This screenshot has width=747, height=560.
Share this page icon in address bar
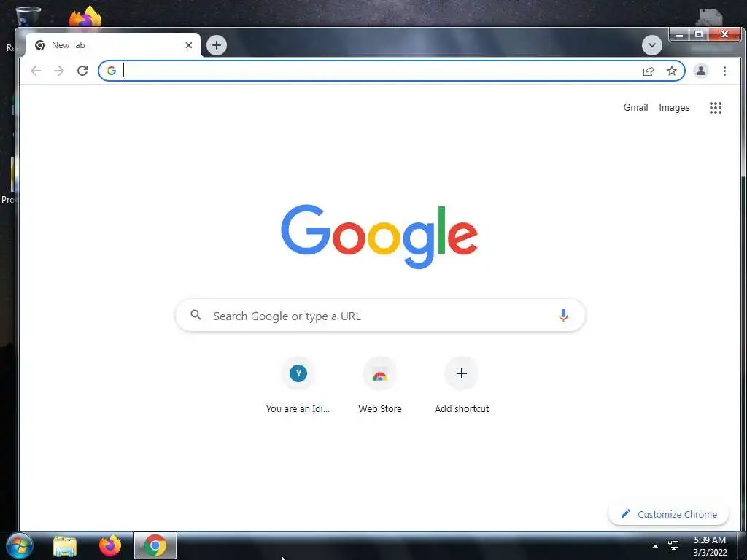coord(649,71)
